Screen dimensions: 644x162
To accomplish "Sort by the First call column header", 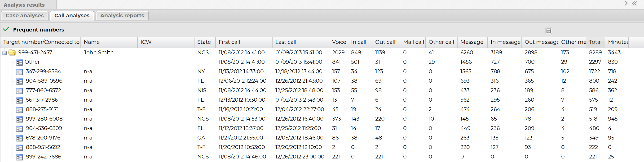I will pyautogui.click(x=229, y=42).
